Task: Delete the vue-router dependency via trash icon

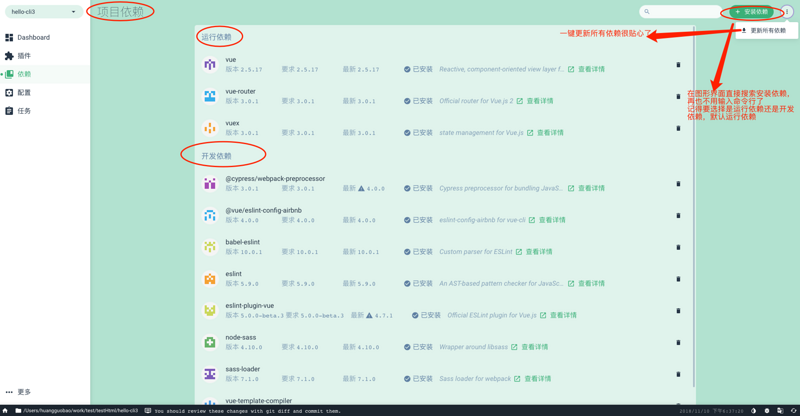Action: 678,96
